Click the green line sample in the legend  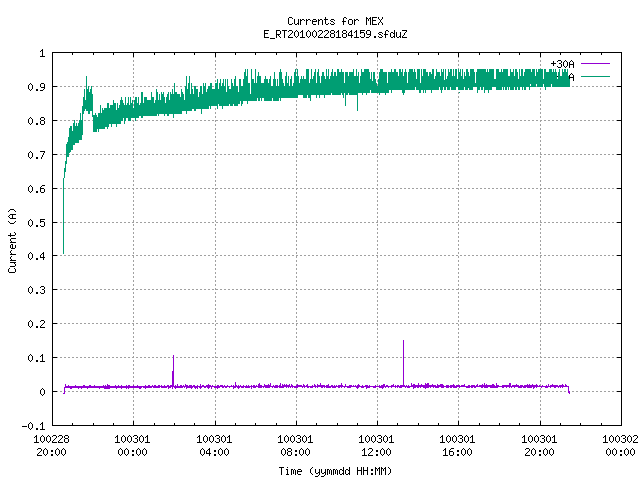[595, 76]
